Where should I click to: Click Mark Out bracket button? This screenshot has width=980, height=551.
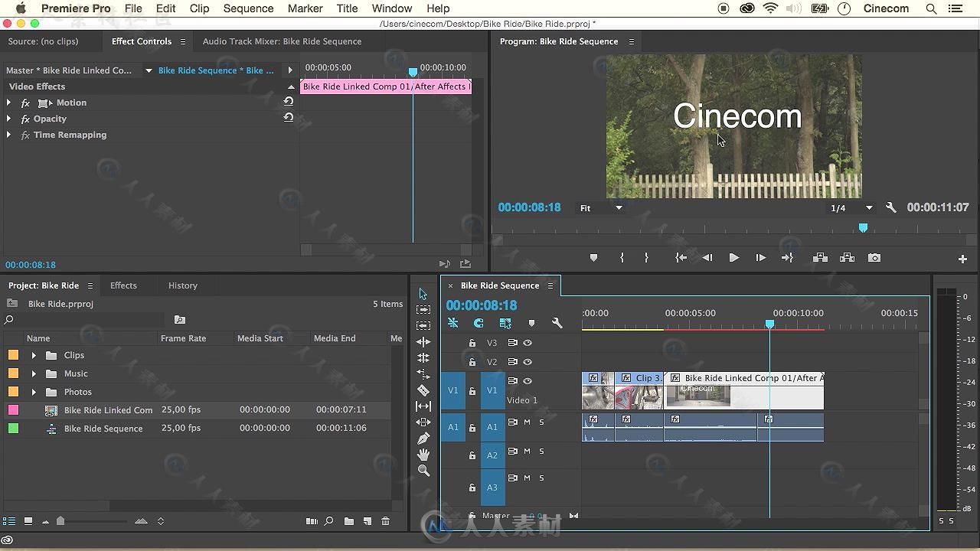[646, 258]
